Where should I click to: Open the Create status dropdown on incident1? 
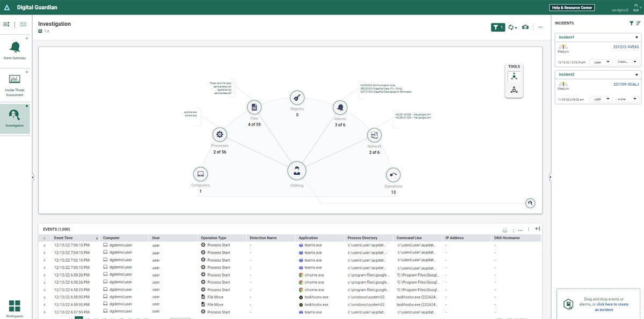click(626, 62)
